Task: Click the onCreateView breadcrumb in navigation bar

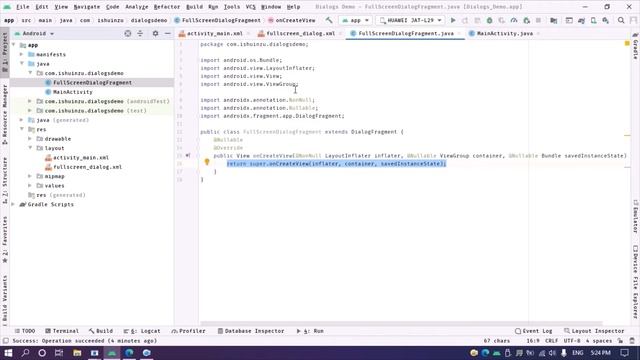Action: click(x=292, y=20)
